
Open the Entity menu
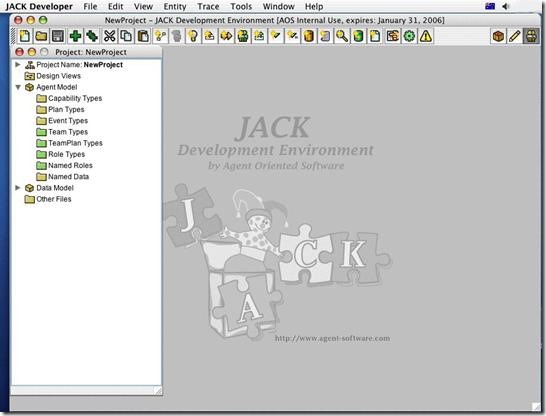[x=175, y=6]
